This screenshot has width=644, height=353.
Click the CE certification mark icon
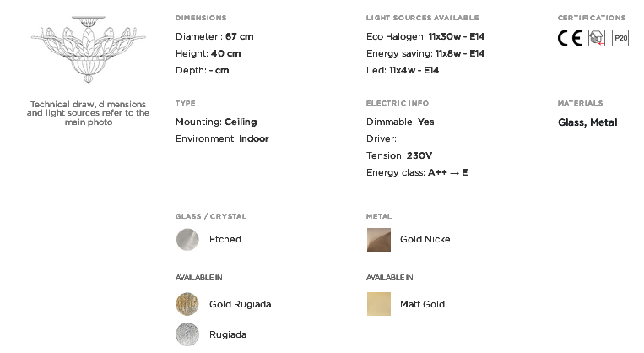[x=569, y=38]
